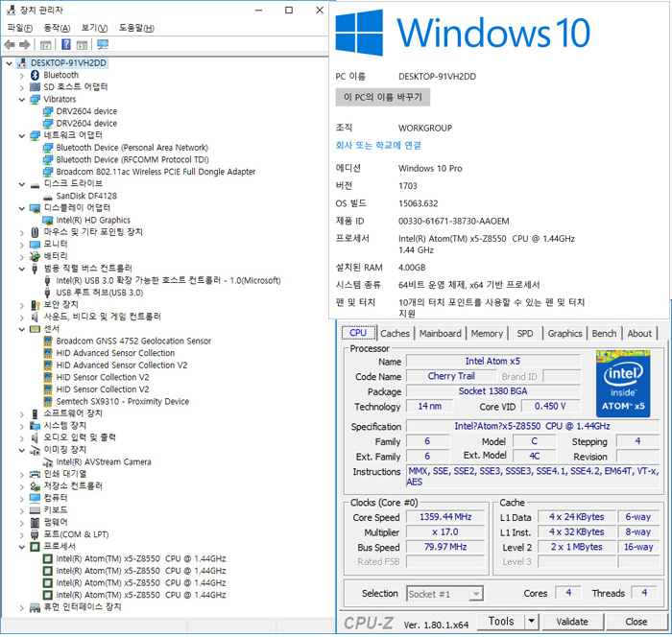672x637 pixels.
Task: Switch to the Bench tab in CPU-Z
Action: point(604,333)
